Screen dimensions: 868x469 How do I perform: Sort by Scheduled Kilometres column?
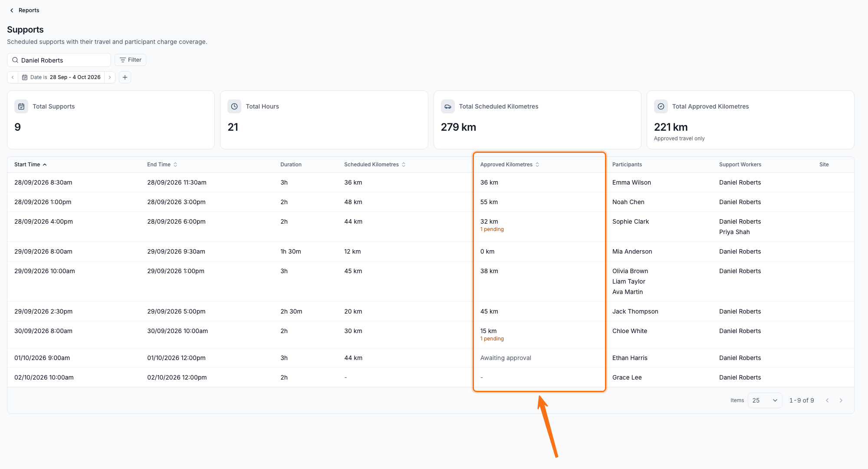(375, 165)
